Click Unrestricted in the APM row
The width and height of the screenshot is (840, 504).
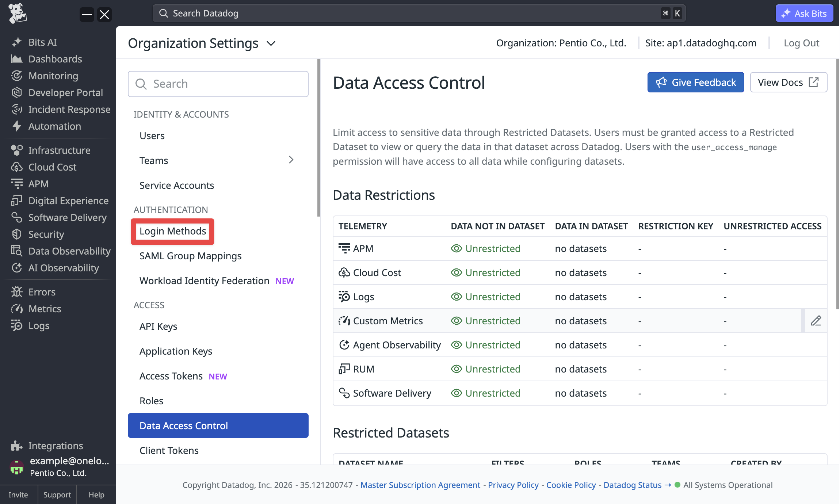tap(493, 248)
